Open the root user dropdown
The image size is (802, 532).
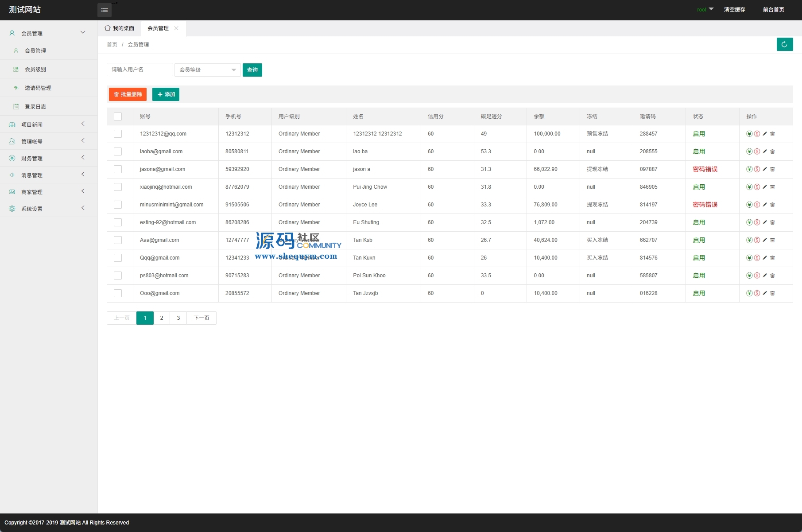[x=705, y=10]
